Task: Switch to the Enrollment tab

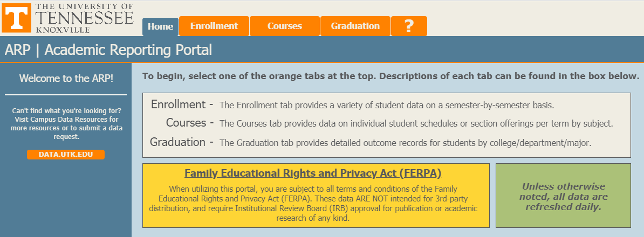Action: click(x=214, y=26)
